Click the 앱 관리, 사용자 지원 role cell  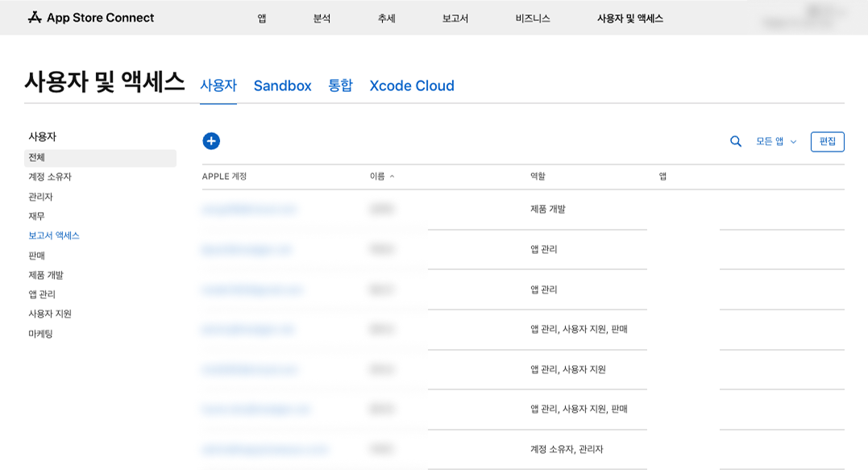click(x=568, y=369)
